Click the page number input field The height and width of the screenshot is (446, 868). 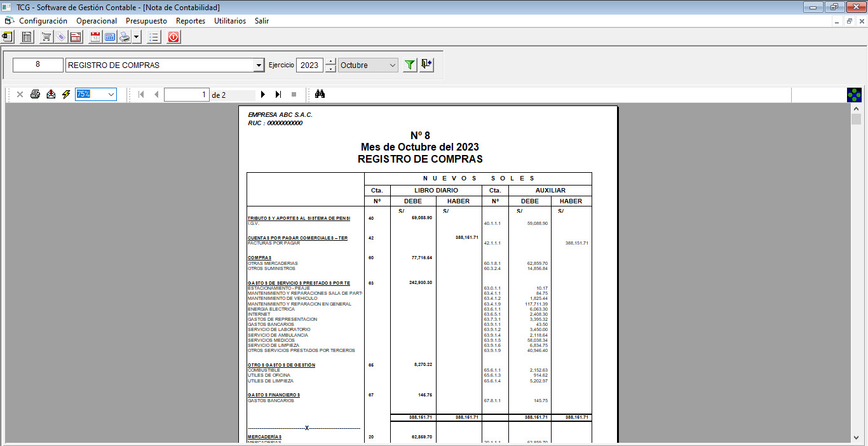coord(186,95)
